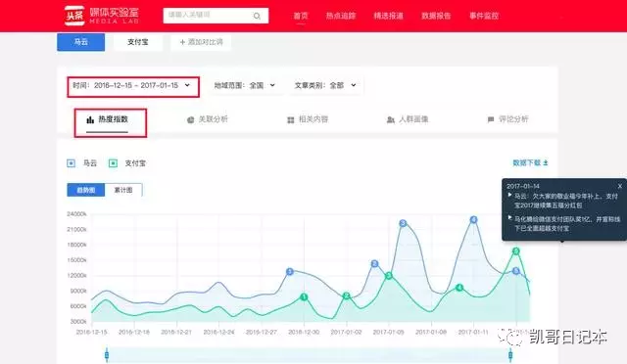The height and width of the screenshot is (364, 627).
Task: Open the 数据报告 menu item
Action: [x=436, y=16]
